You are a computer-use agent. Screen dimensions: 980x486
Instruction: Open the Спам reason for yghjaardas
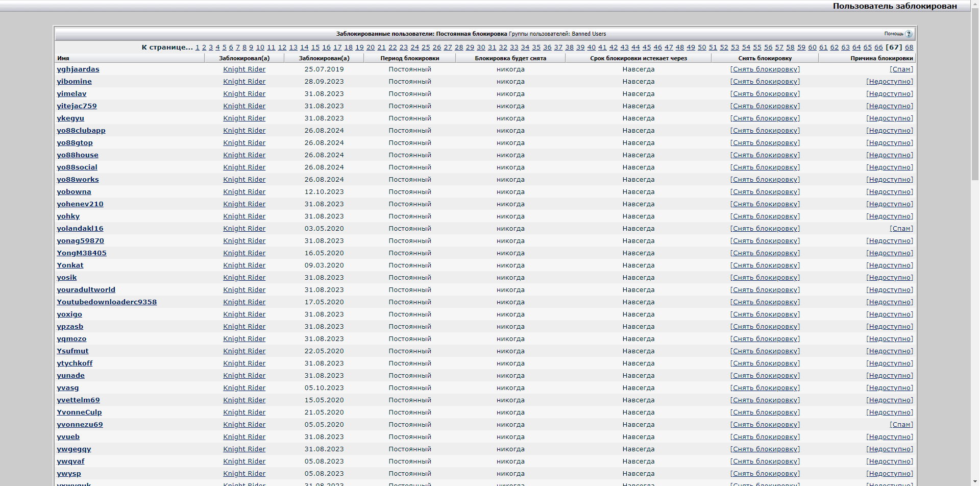(x=901, y=69)
